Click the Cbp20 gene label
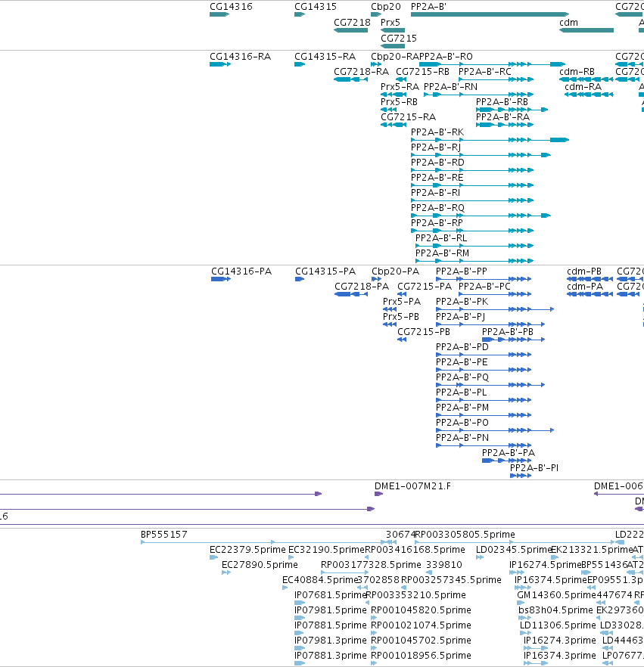The image size is (644, 667). coord(386,7)
